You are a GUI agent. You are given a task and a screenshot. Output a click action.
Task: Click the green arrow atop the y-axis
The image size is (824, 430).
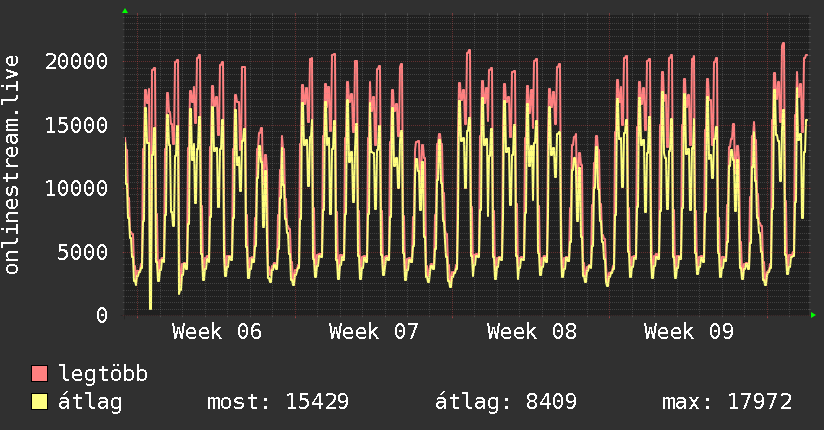pyautogui.click(x=125, y=11)
